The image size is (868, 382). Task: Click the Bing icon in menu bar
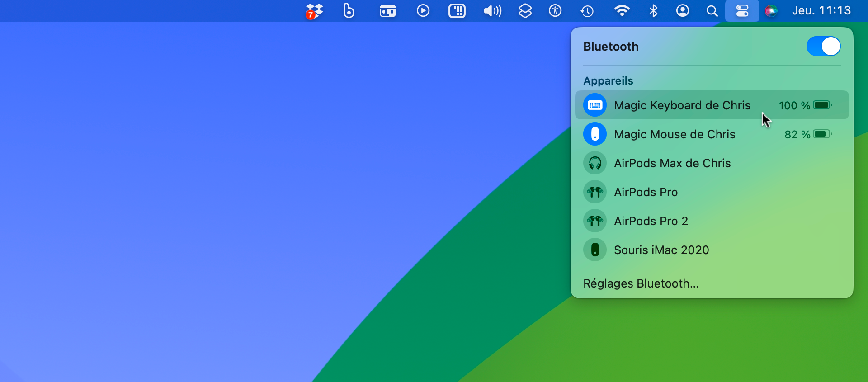coord(349,10)
